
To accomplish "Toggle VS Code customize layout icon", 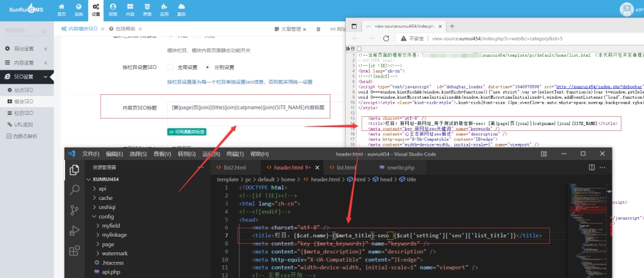I will coord(544,154).
